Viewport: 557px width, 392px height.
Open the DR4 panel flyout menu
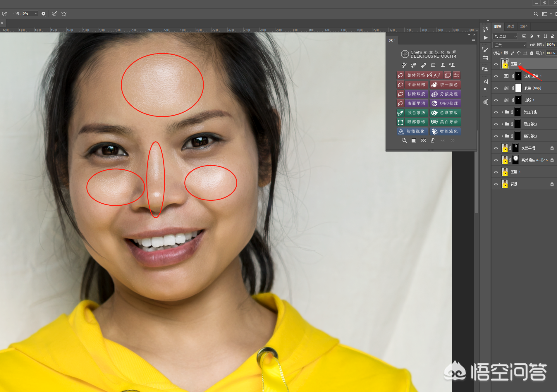(473, 40)
